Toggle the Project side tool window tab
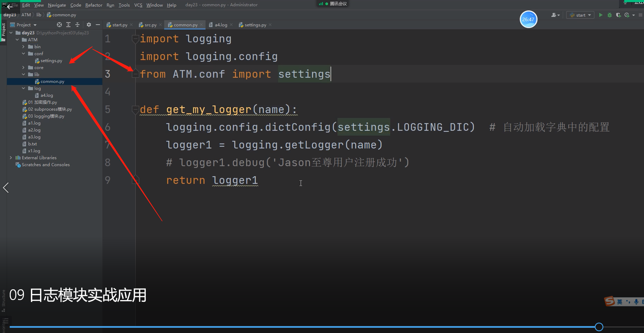Image resolution: width=644 pixels, height=333 pixels. coord(3,31)
